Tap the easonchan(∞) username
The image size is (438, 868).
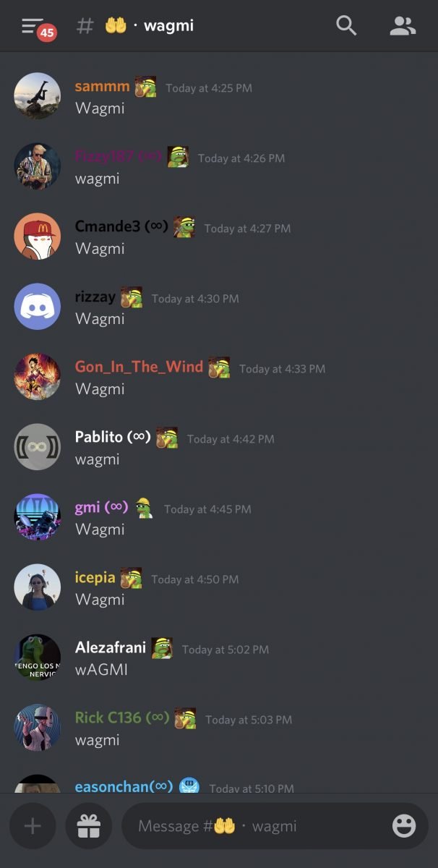[x=124, y=787]
